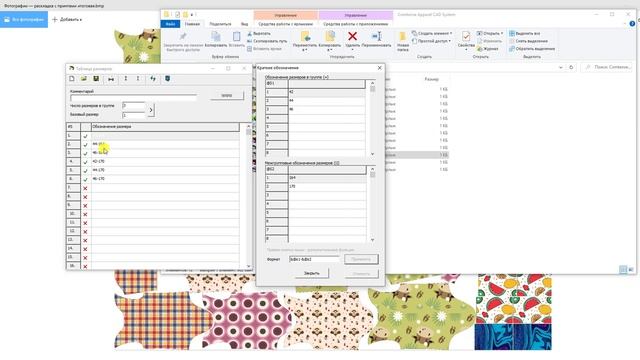
Task: Click the Комментарий input field
Action: (133, 98)
